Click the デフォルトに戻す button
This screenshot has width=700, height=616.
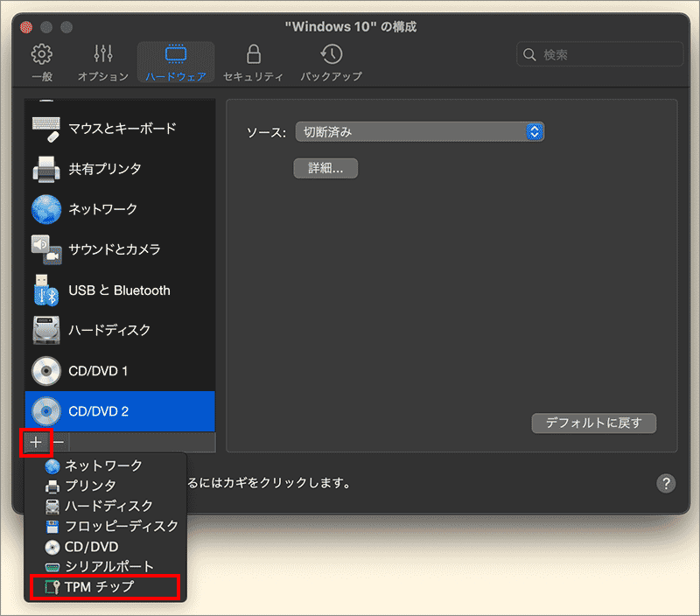[594, 423]
